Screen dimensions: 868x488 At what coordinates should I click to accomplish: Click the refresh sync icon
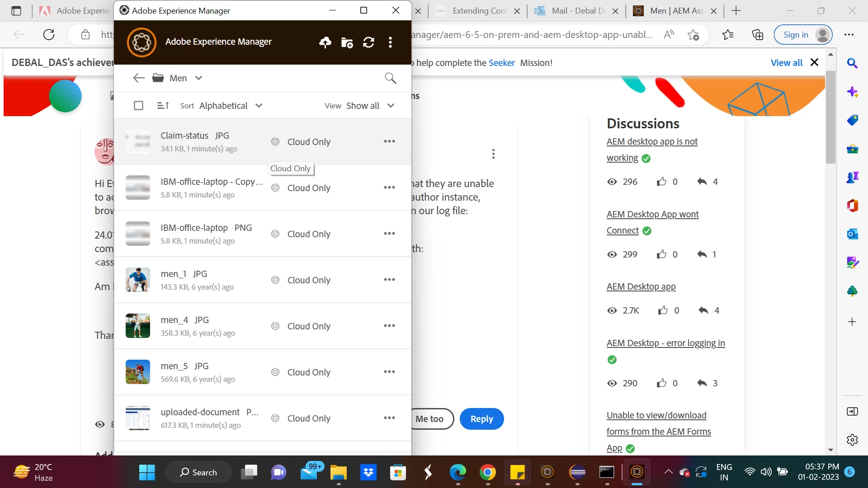coord(368,42)
